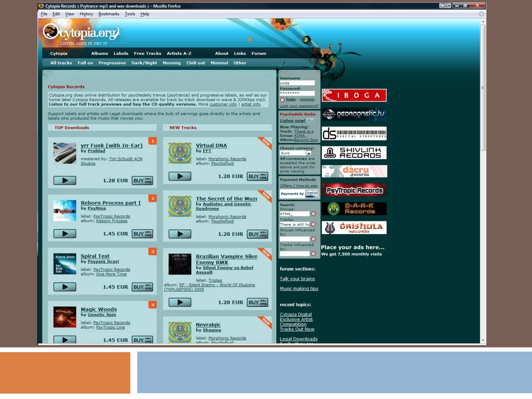This screenshot has width=532, height=399.
Task: Open the IBOGA label banner
Action: pos(354,95)
